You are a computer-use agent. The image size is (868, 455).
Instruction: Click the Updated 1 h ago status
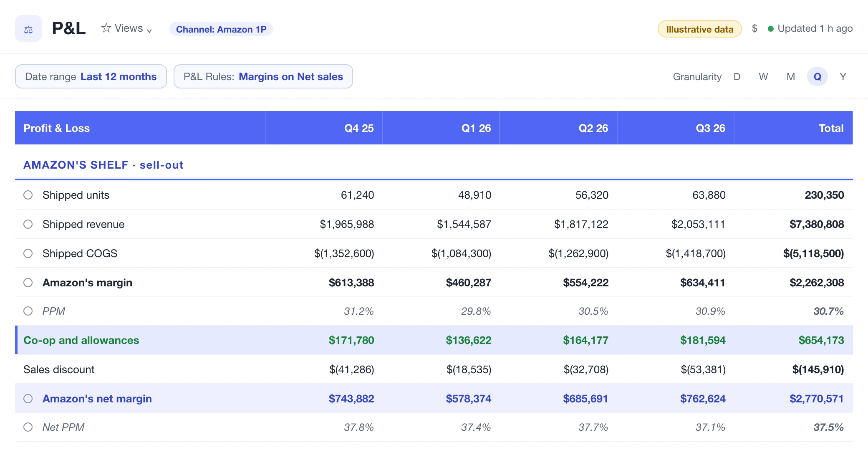click(810, 28)
